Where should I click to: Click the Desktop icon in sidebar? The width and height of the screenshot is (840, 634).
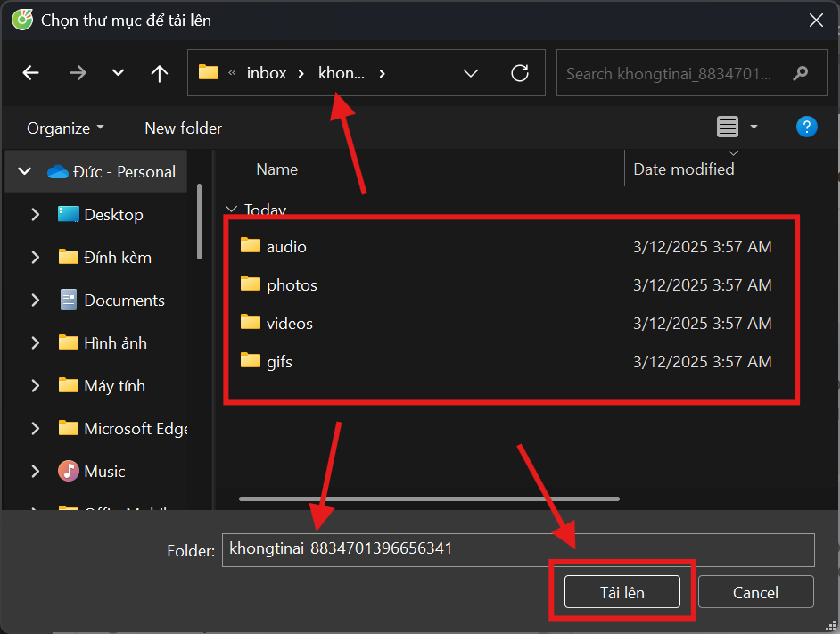click(x=68, y=214)
